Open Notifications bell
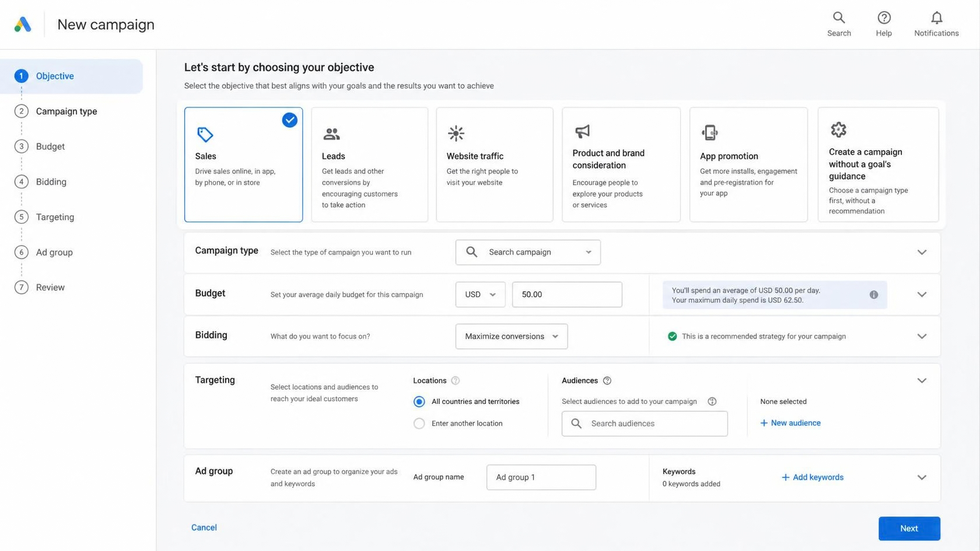 tap(936, 25)
